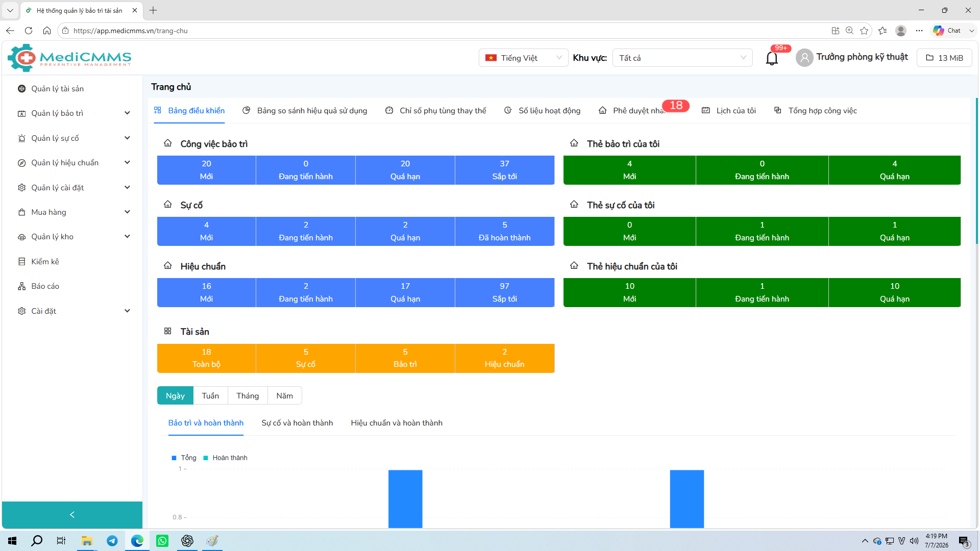This screenshot has height=551, width=980.
Task: Expand Mua hàng chevron
Action: (x=127, y=212)
